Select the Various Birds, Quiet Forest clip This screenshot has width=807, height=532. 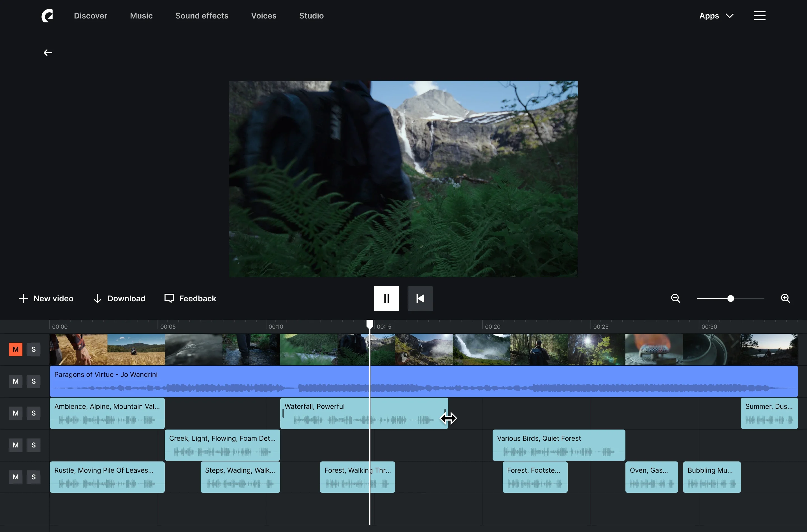click(x=558, y=445)
